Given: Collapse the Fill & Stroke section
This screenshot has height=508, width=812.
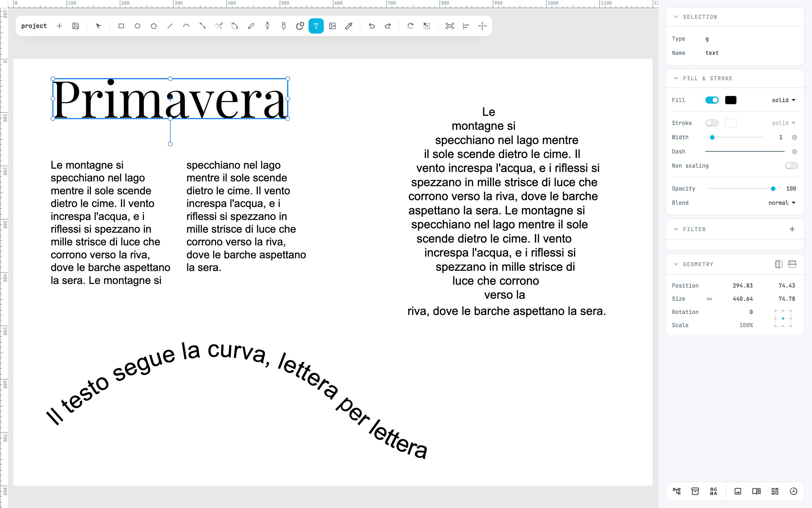Looking at the screenshot, I should (x=676, y=78).
